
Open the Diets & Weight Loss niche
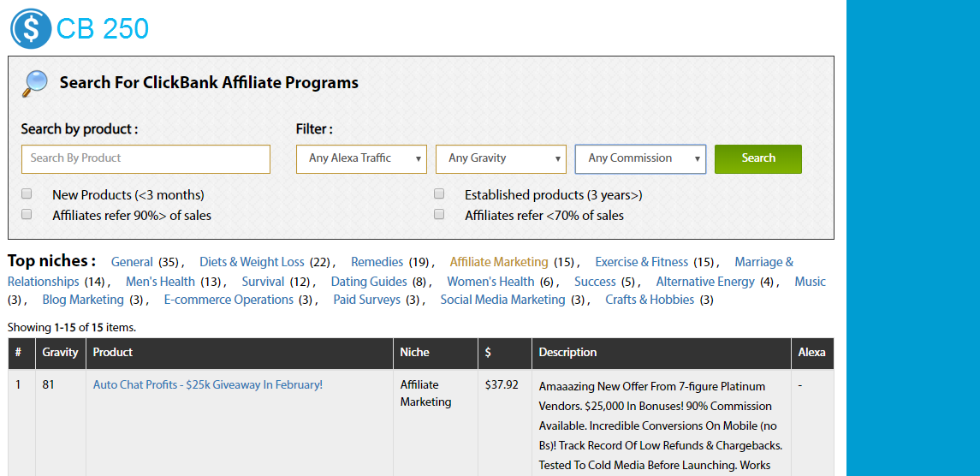pos(252,262)
